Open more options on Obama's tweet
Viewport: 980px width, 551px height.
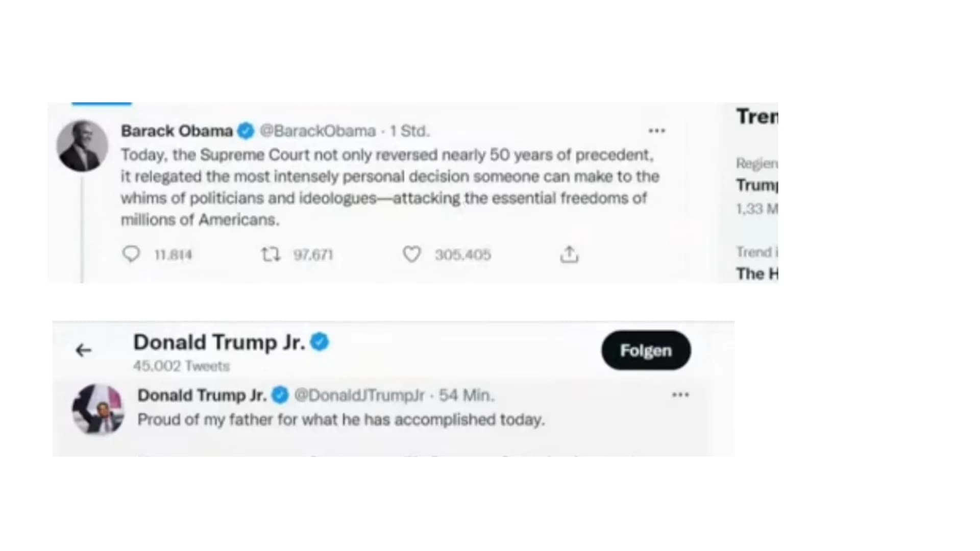[656, 131]
